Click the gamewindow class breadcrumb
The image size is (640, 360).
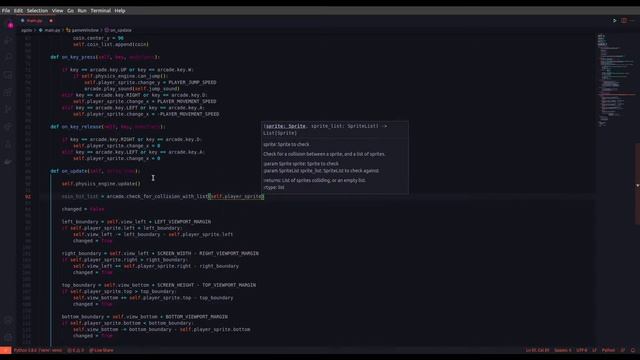click(85, 30)
